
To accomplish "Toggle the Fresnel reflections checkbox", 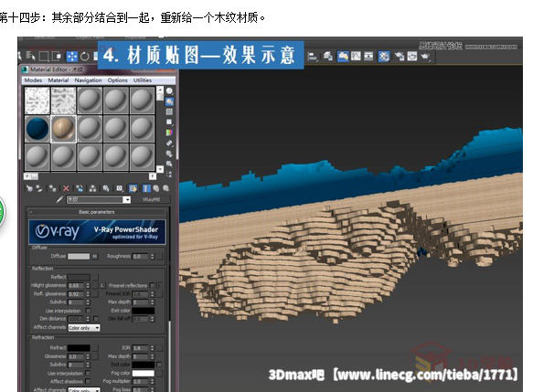I will click(152, 285).
